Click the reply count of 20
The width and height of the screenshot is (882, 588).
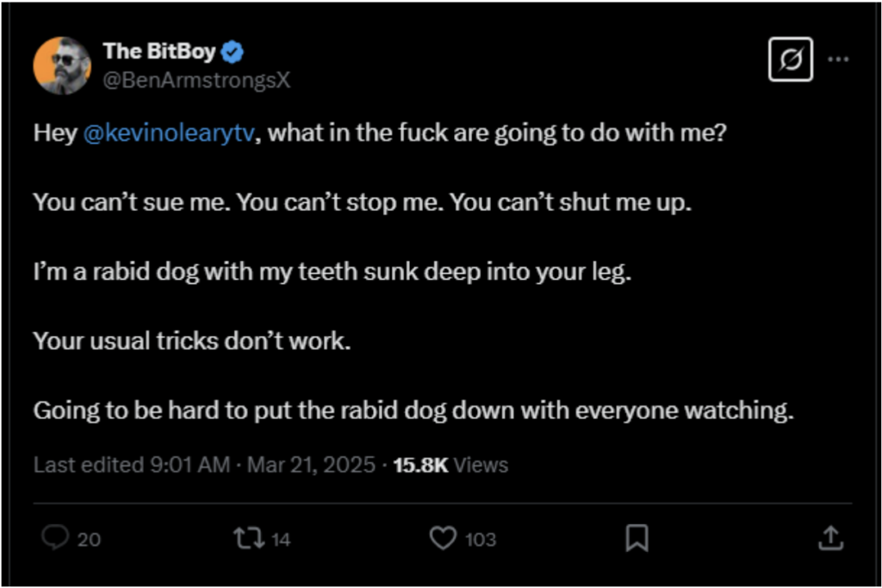tap(89, 540)
